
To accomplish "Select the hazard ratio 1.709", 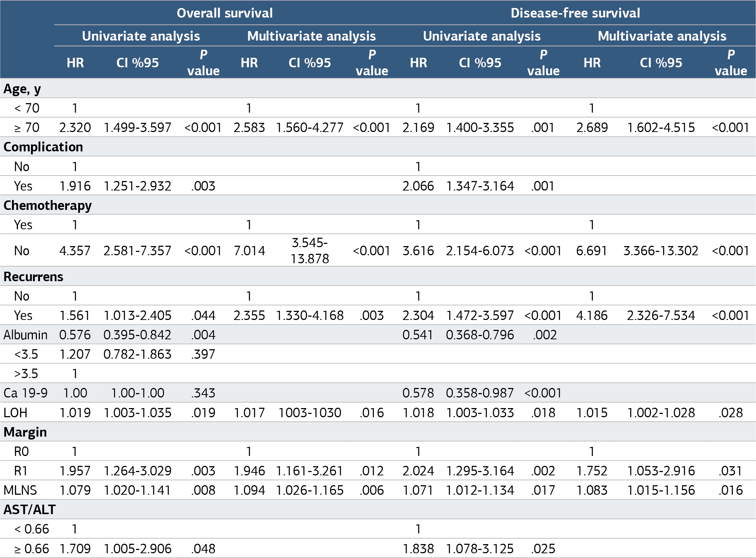I will coord(75,549).
